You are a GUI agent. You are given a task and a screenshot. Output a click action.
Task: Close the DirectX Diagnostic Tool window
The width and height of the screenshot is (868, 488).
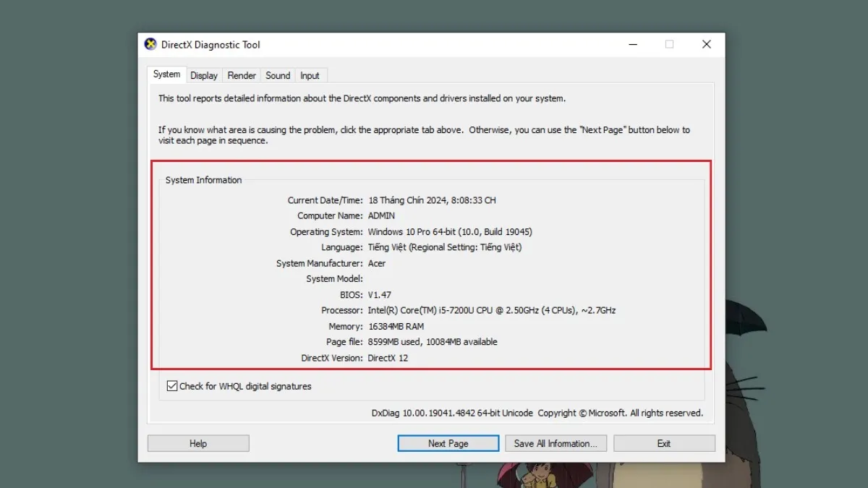point(706,45)
